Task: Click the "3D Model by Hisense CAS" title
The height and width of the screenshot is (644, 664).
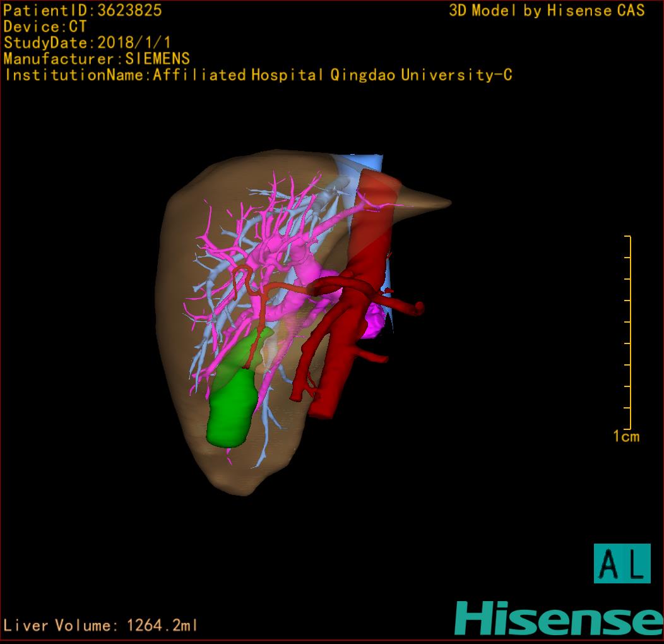Action: coord(547,11)
